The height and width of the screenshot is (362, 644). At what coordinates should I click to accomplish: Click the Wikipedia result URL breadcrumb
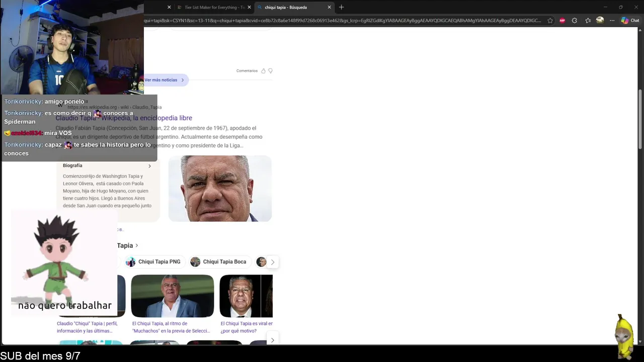coord(114,107)
